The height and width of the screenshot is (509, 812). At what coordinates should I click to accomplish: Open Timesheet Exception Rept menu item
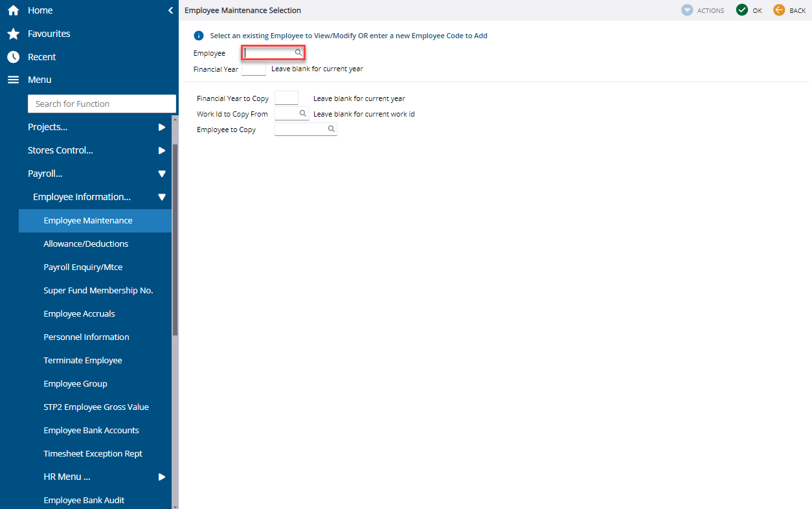[x=93, y=453]
